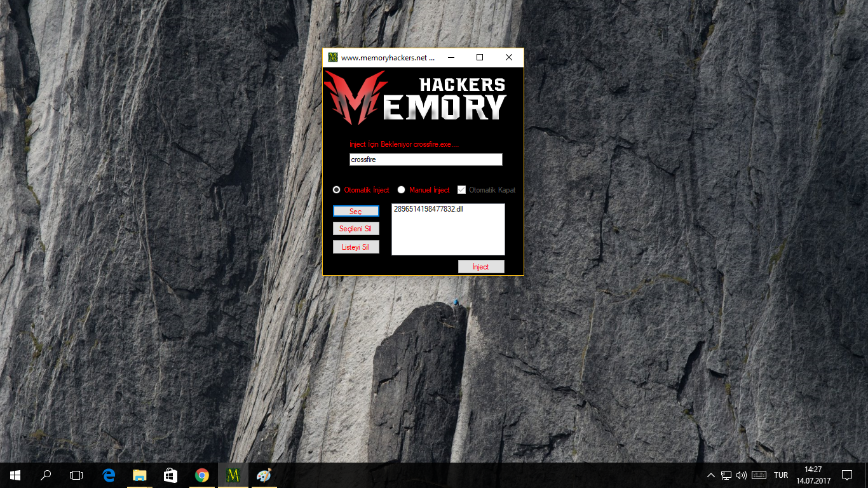Viewport: 868px width, 488px height.
Task: Open File Explorer from taskbar
Action: pyautogui.click(x=140, y=475)
